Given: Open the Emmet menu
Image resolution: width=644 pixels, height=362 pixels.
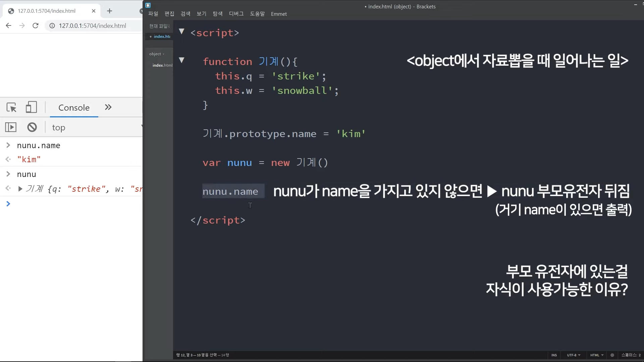Looking at the screenshot, I should click(279, 14).
